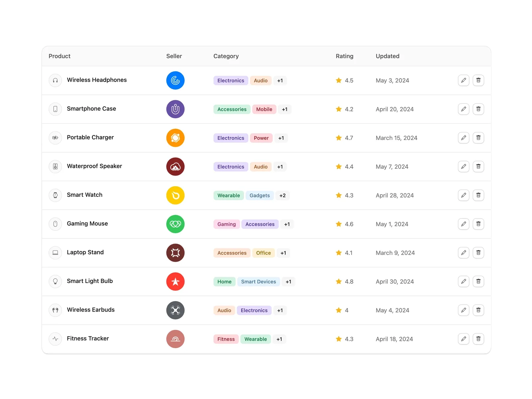Edit the Wireless Headphones row

point(464,80)
